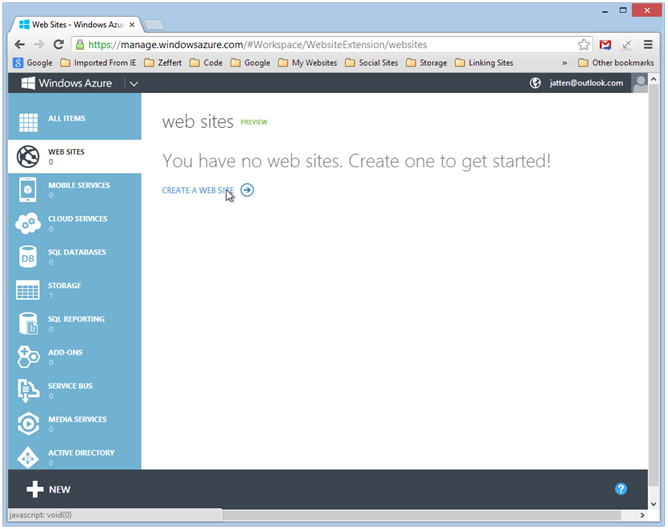Viewport: 668px width, 529px height.
Task: Open the Add-Ons hexagon icon
Action: coord(28,357)
